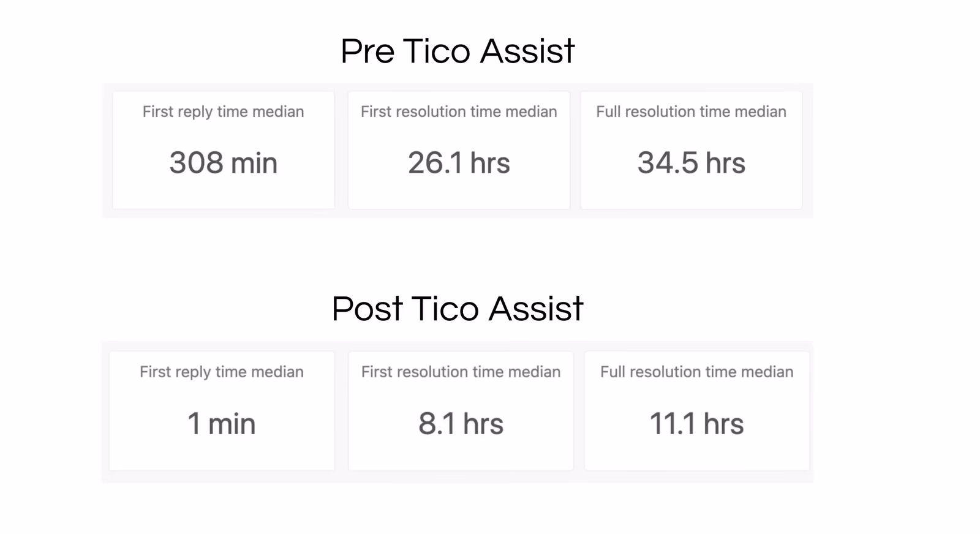
Task: Open the card showing 26.1 hrs
Action: point(459,150)
